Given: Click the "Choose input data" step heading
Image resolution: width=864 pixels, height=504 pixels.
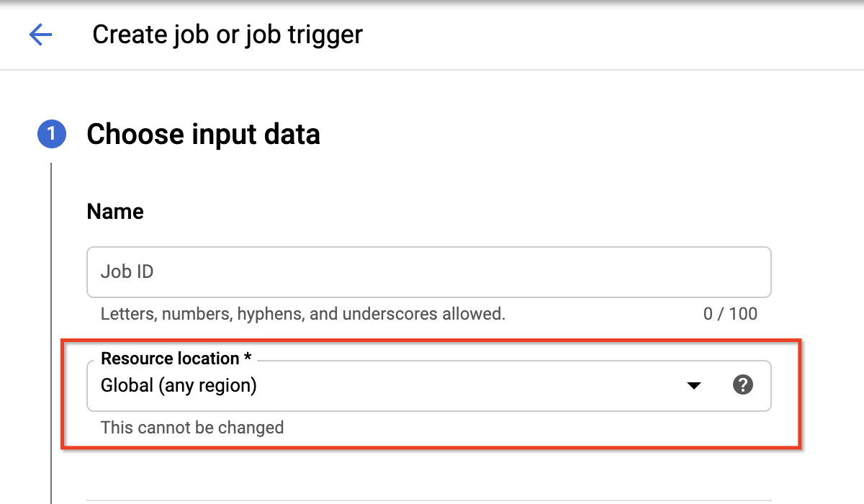Looking at the screenshot, I should (x=203, y=135).
